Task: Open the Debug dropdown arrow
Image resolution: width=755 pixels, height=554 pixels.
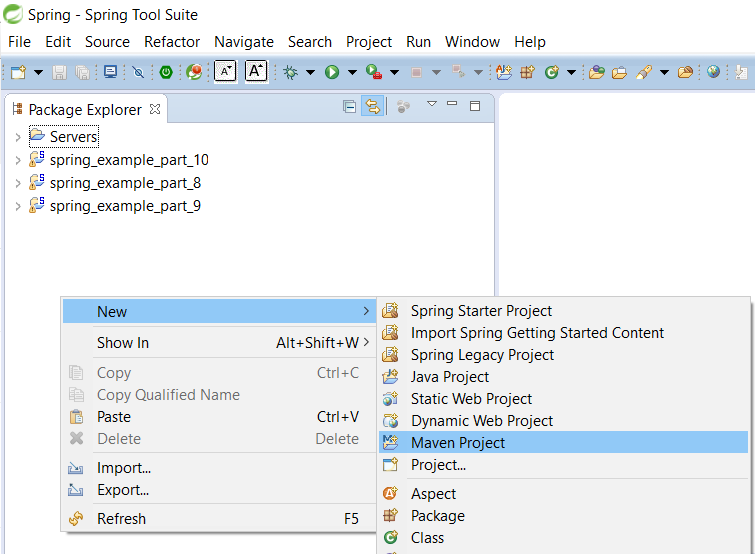Action: (310, 73)
